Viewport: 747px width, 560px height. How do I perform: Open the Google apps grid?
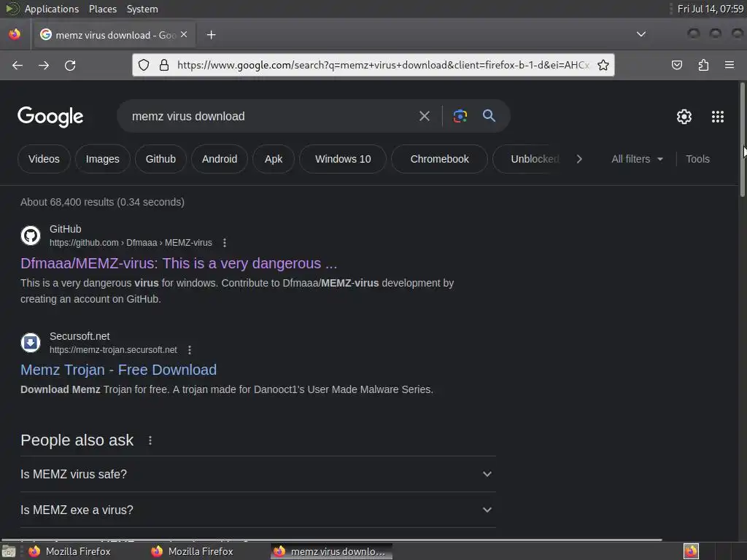718,117
